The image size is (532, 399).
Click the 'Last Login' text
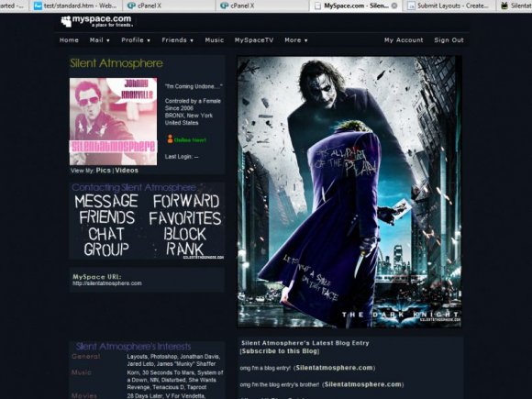182,157
